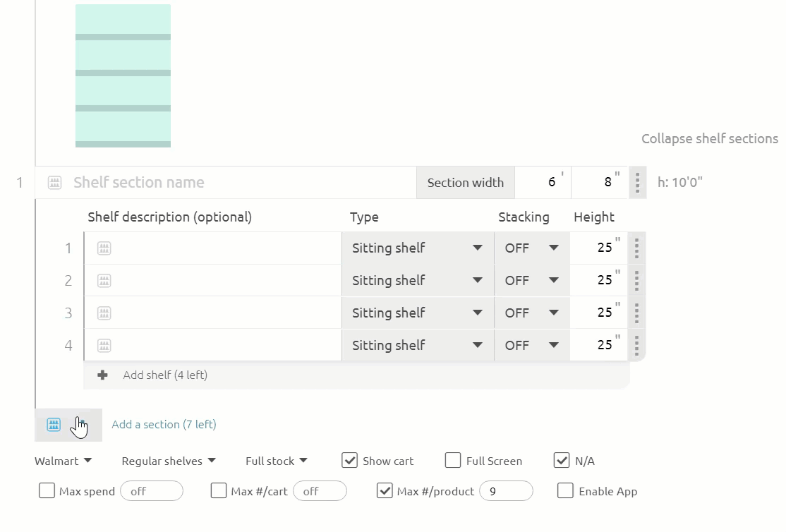The image size is (786, 532).
Task: Click the teal shelf section preview thumbnail
Action: point(123,75)
